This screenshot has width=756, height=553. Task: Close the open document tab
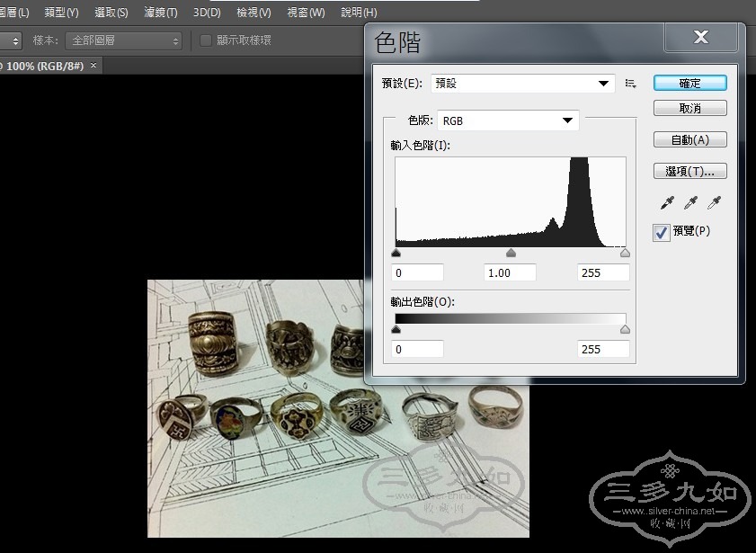[93, 66]
